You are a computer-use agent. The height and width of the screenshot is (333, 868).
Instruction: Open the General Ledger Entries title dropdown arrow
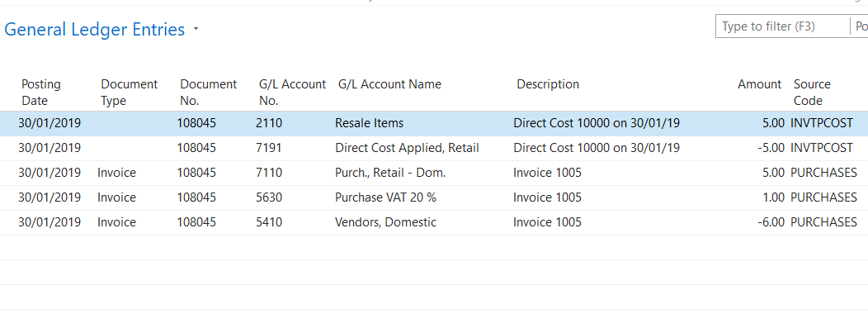(196, 30)
